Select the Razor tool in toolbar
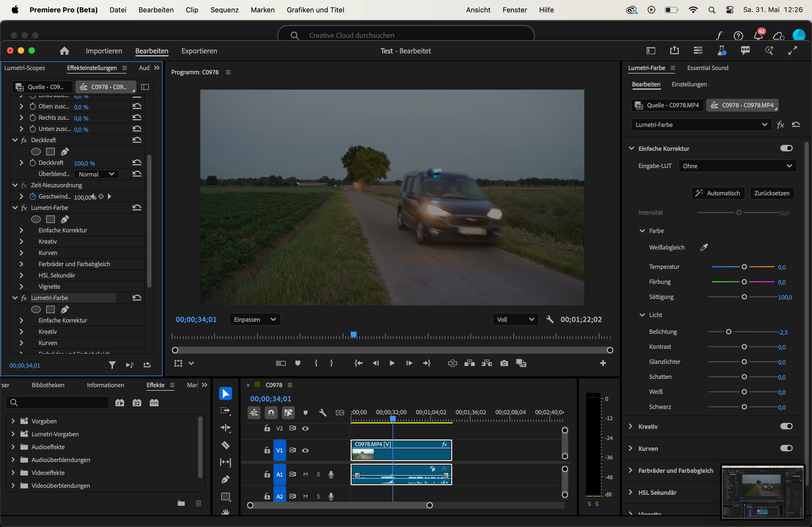Screen dimensions: 812x527 pyautogui.click(x=226, y=445)
